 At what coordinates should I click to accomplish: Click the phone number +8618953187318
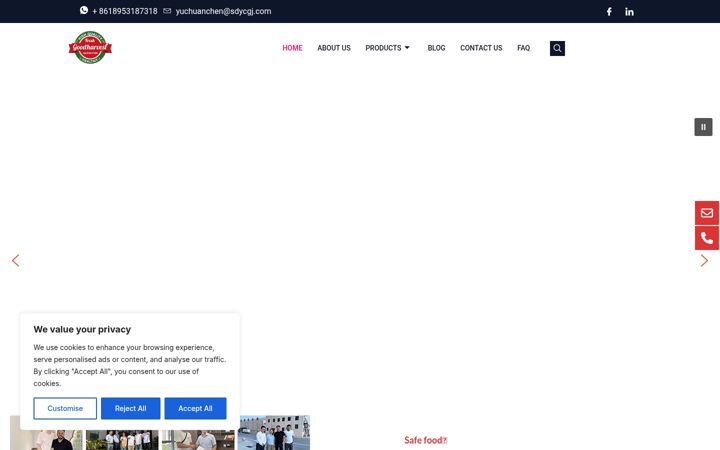click(125, 11)
